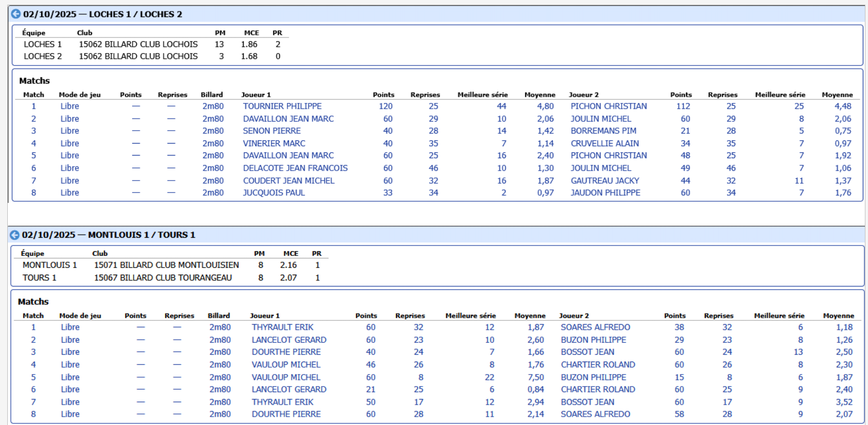Open the TOURNIER PHILIPPE player link
This screenshot has width=868, height=425.
pyautogui.click(x=282, y=106)
